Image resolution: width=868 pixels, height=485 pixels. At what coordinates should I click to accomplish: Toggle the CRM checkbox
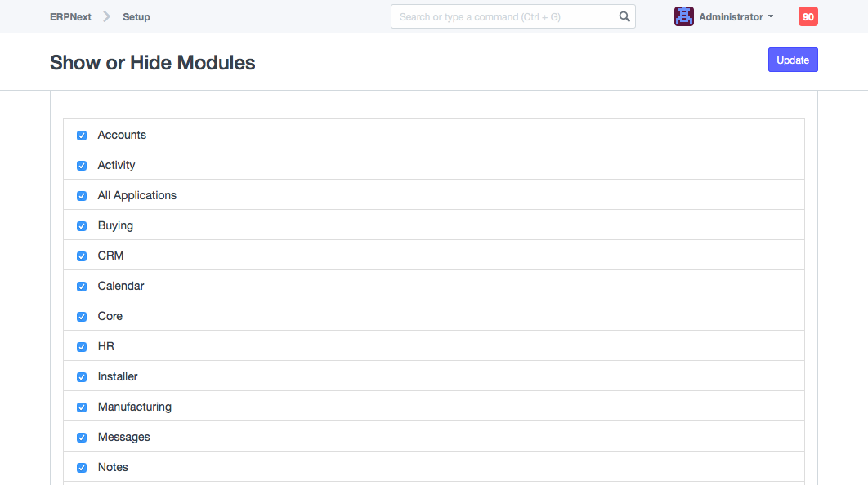coord(82,256)
